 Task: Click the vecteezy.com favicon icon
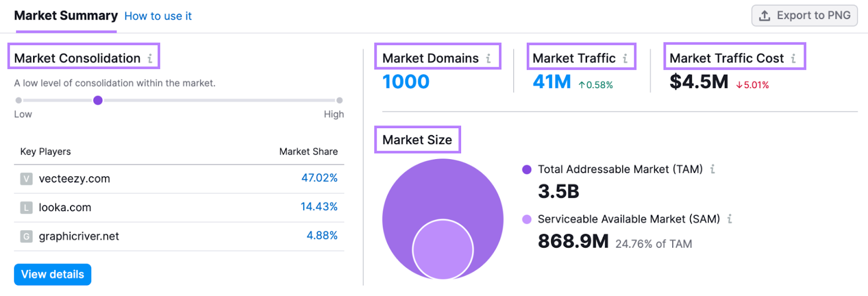pos(26,179)
